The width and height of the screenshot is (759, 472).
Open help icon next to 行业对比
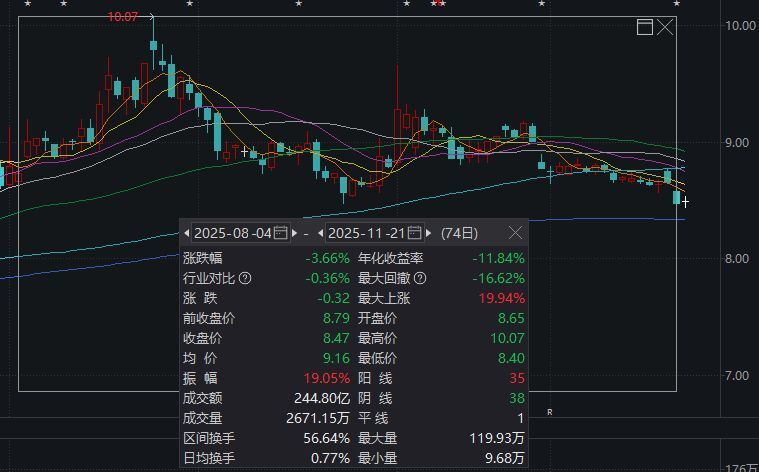(245, 278)
